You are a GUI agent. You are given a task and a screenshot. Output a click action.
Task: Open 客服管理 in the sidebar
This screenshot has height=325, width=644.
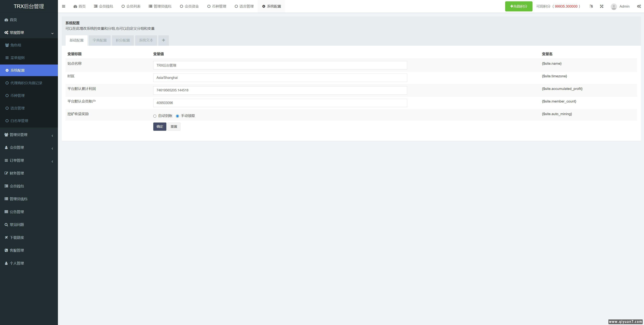pyautogui.click(x=17, y=250)
